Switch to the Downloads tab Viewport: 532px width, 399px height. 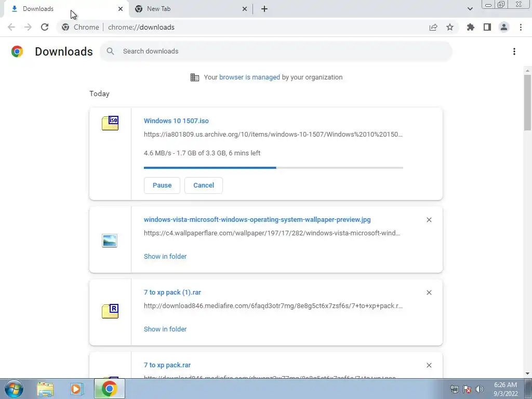click(x=66, y=9)
